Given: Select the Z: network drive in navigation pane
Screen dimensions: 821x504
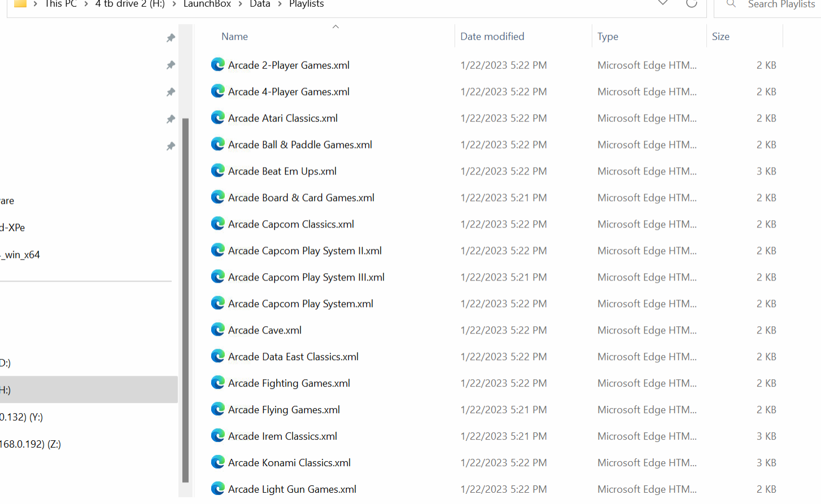Looking at the screenshot, I should pyautogui.click(x=30, y=444).
